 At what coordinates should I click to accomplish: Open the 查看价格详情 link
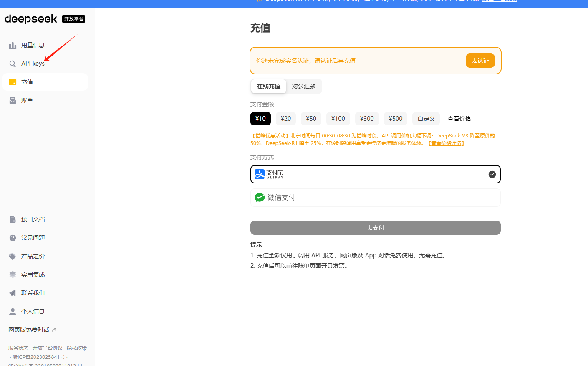coord(446,143)
